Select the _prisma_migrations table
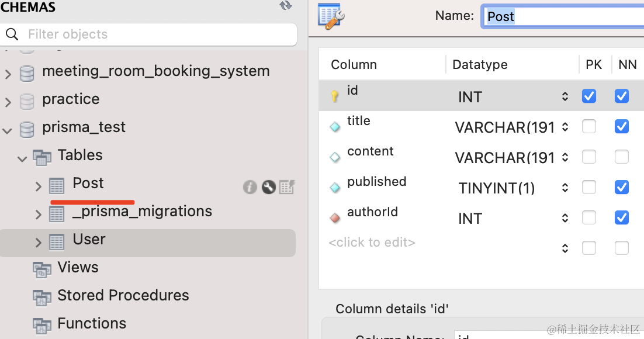Viewport: 644px width, 339px height. pyautogui.click(x=142, y=212)
